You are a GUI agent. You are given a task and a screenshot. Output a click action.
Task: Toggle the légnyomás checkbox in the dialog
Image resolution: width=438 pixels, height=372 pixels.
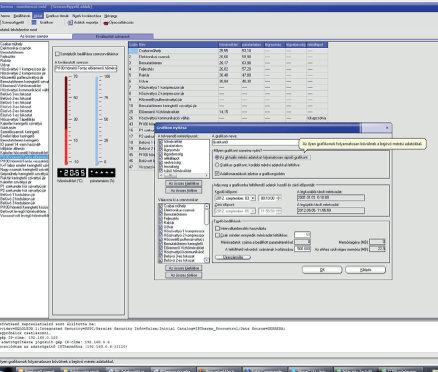tap(161, 150)
